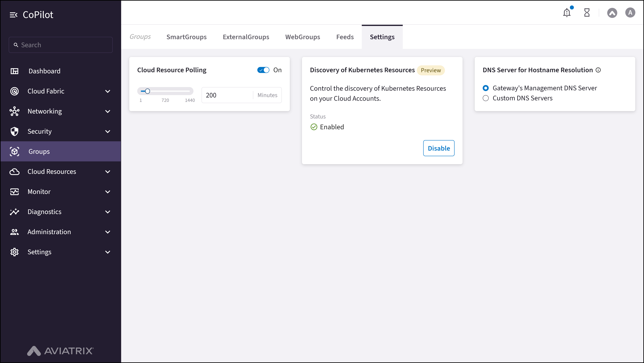Select the Diagnostics sidebar icon

click(x=14, y=212)
